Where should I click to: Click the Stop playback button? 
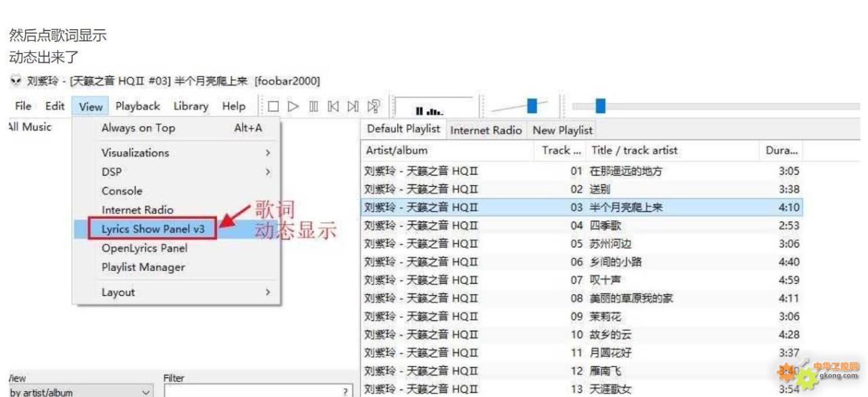coord(273,106)
